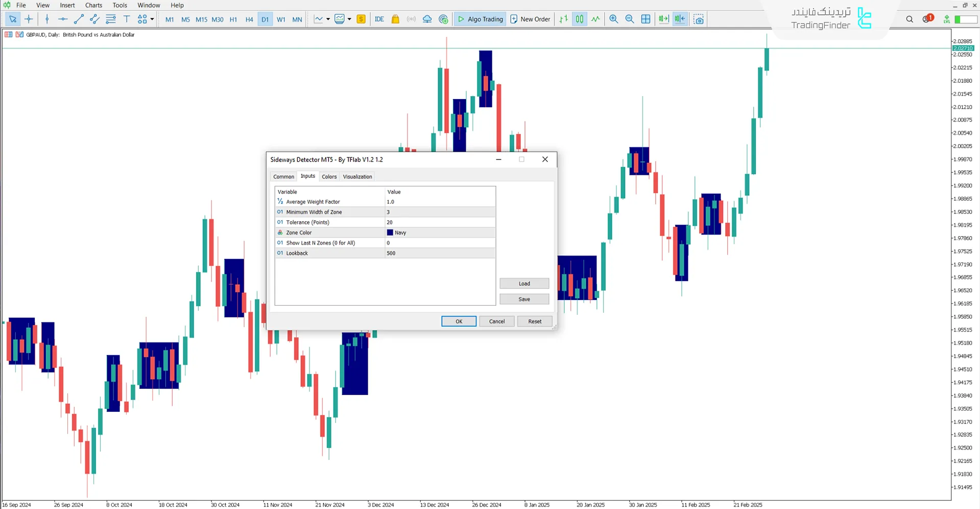The height and width of the screenshot is (509, 980).
Task: Expand the graphical objects dropdown arrow
Action: tap(152, 19)
